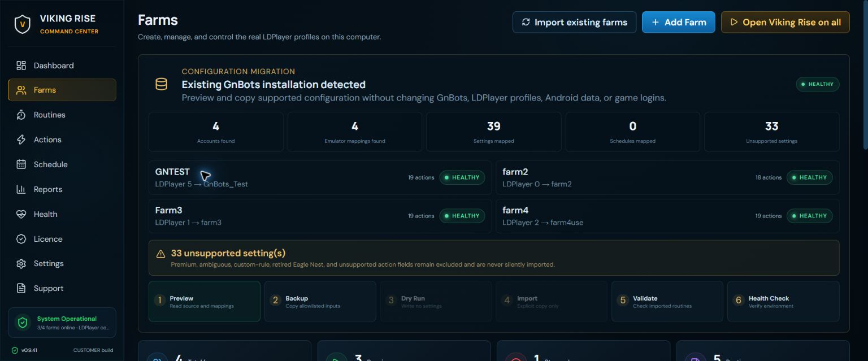868x361 pixels.
Task: Open the Support page
Action: [62, 288]
